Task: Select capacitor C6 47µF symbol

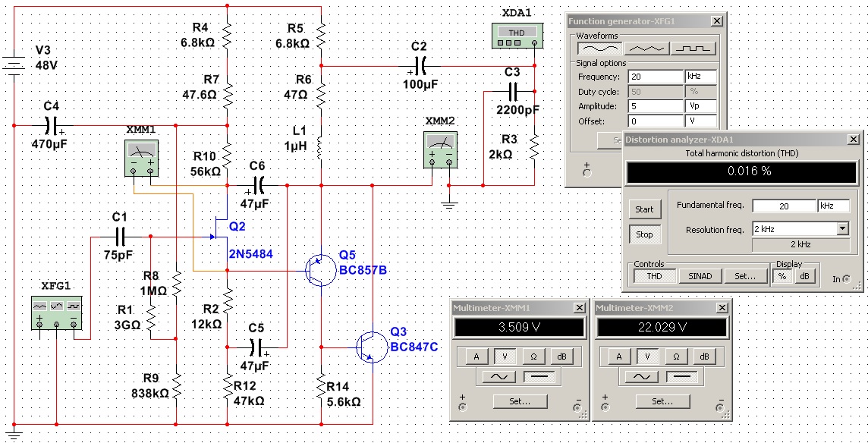Action: tap(258, 186)
